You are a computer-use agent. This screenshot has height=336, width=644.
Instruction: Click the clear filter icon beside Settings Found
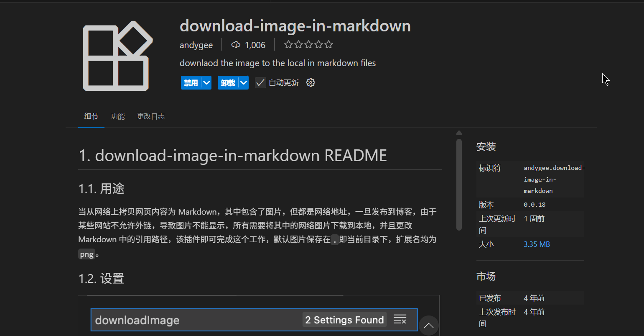(400, 320)
